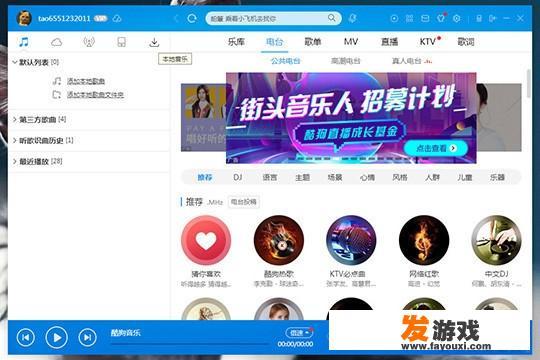Open the 猜你喜欢 heart station
Viewport: 540px width, 360px height.
pos(206,240)
